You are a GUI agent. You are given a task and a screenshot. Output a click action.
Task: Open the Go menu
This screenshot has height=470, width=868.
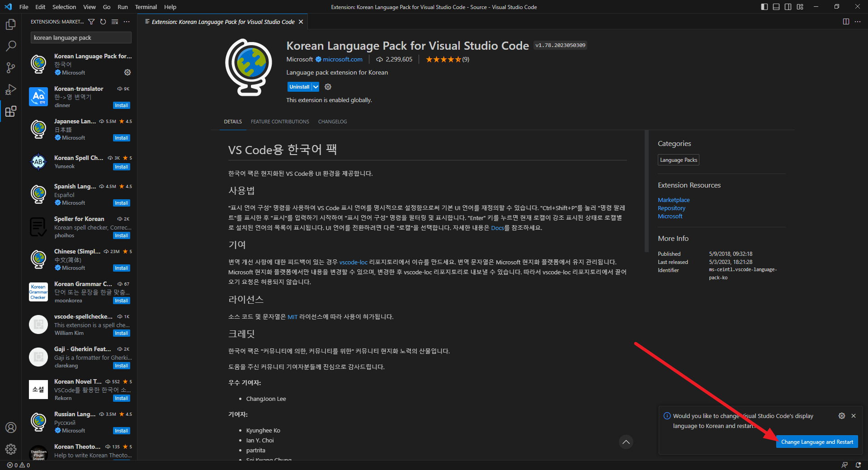107,7
